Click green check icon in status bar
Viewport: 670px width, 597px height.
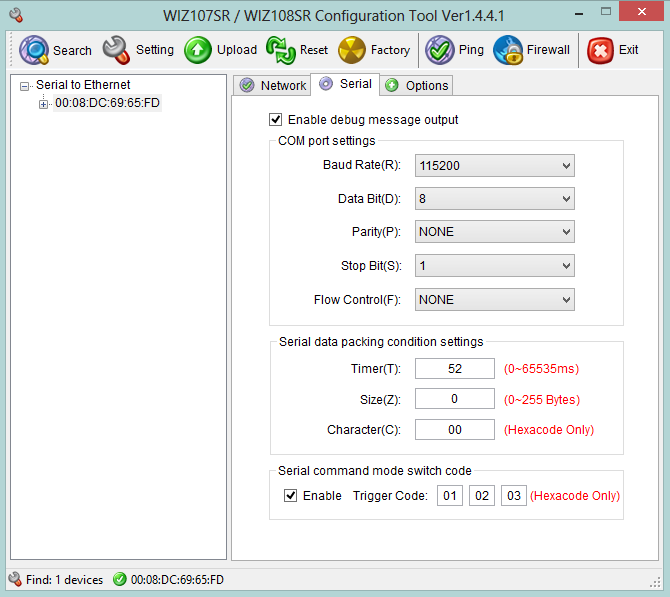(120, 579)
